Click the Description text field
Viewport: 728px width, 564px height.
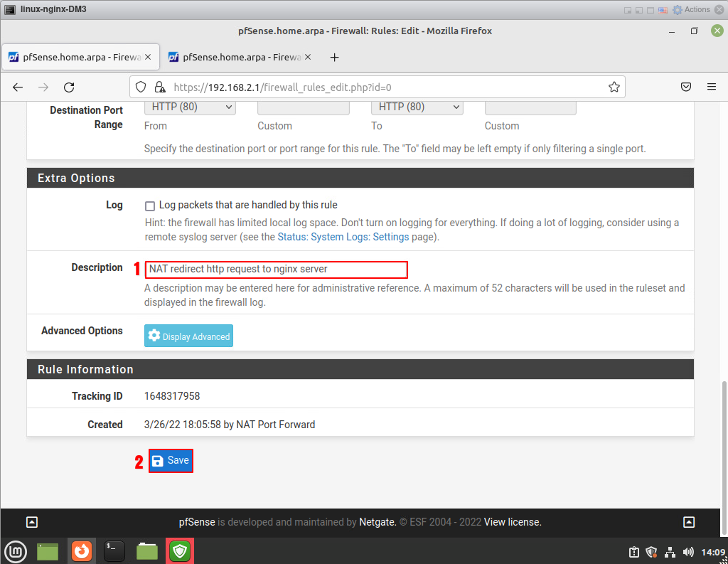[x=276, y=270]
